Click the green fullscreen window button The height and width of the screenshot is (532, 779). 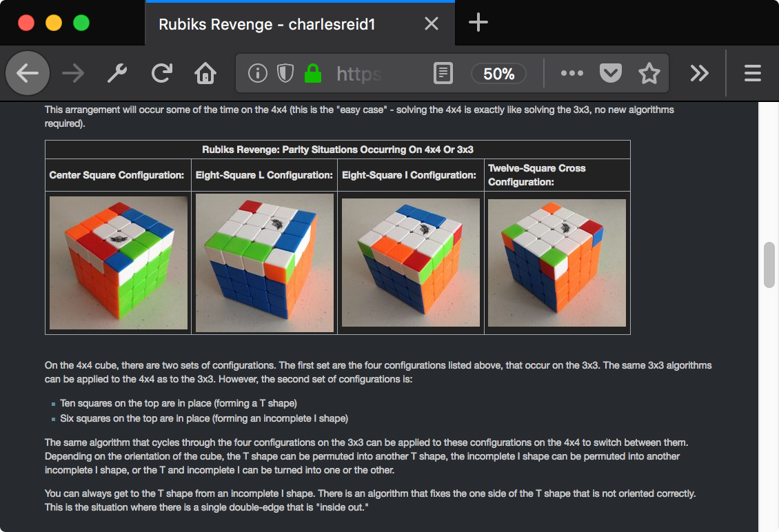[81, 23]
